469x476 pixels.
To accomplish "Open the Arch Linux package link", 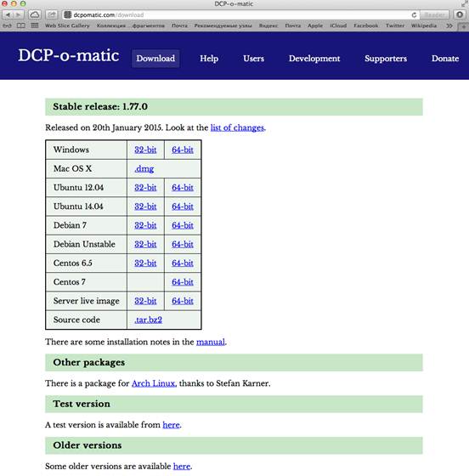I will pyautogui.click(x=154, y=383).
